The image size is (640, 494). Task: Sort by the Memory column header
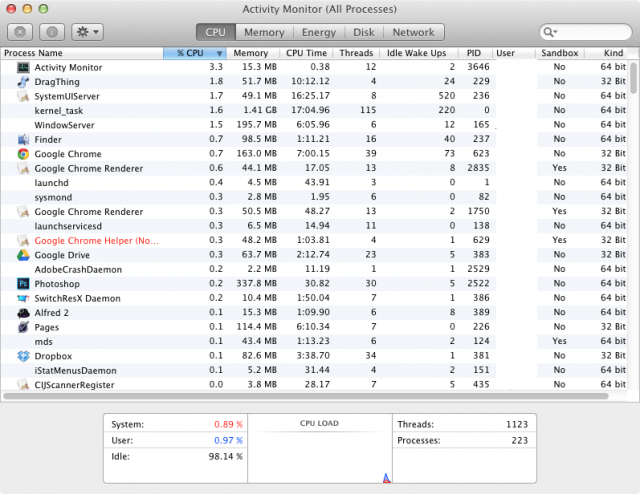pos(253,53)
